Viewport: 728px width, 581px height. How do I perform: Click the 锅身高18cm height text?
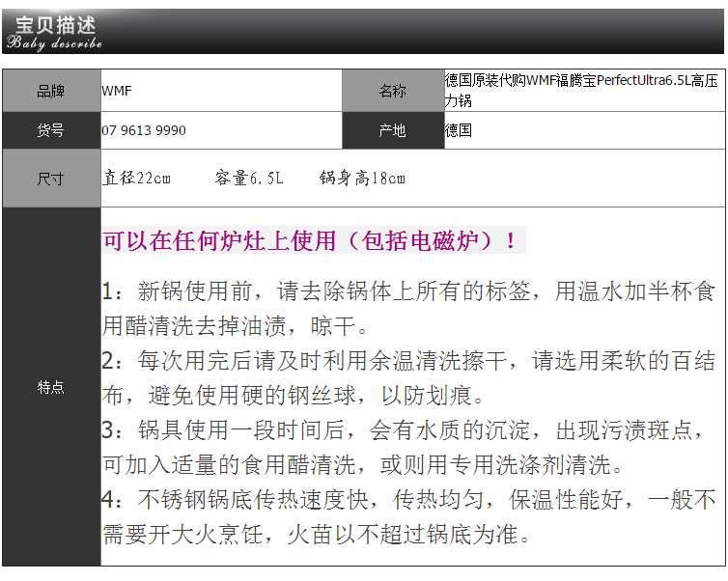click(x=362, y=178)
